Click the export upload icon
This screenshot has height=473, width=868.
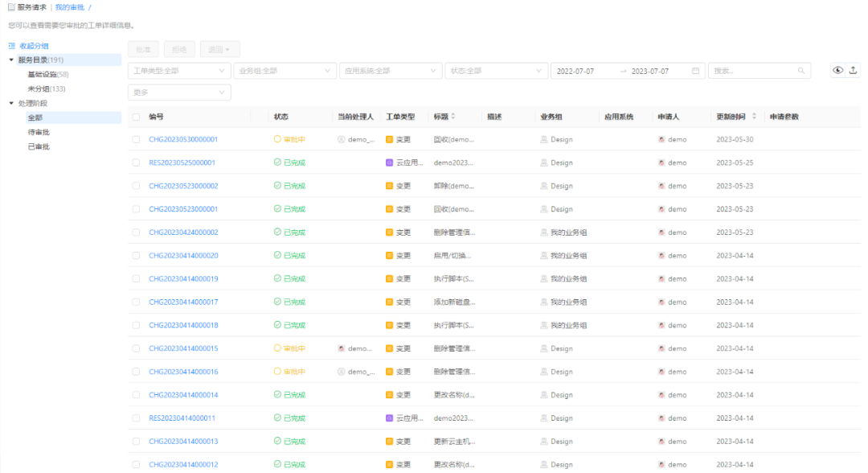pyautogui.click(x=853, y=70)
